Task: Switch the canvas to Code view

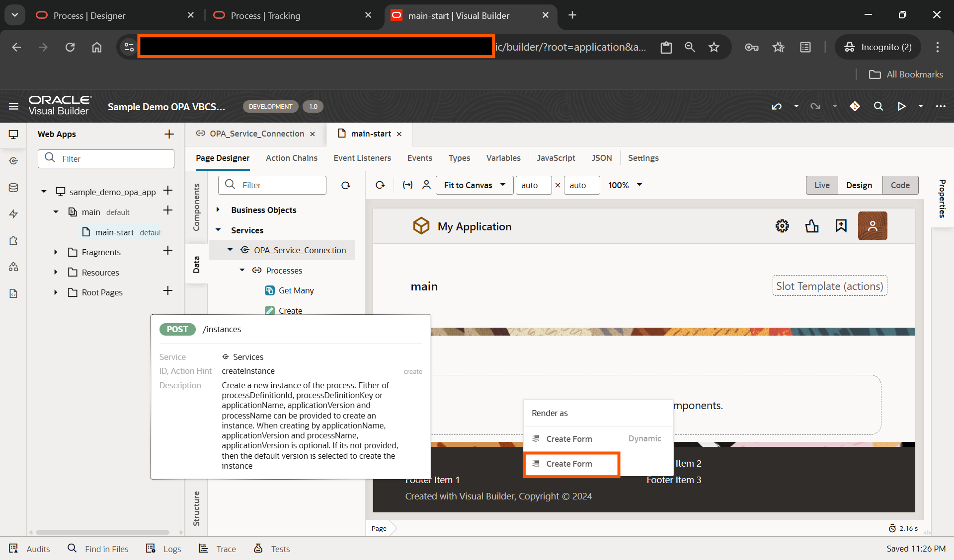Action: pos(900,185)
